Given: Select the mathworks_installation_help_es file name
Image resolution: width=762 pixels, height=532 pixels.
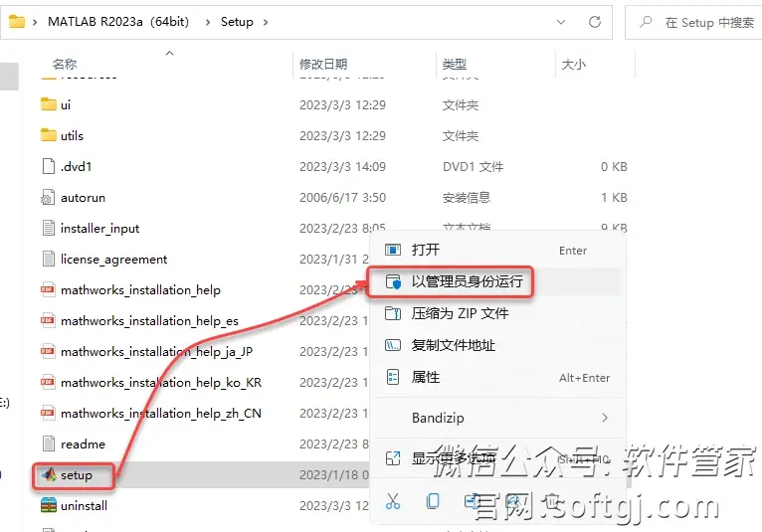Looking at the screenshot, I should [149, 321].
